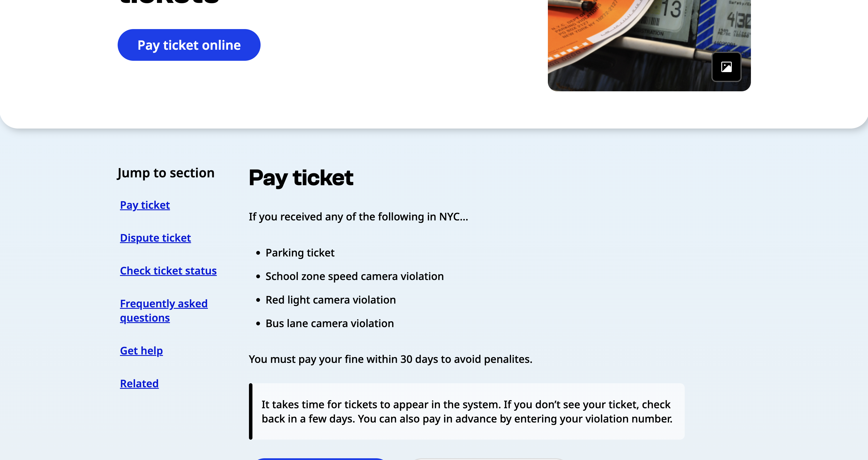868x460 pixels.
Task: Click the "Pay ticket" page heading
Action: (x=301, y=178)
